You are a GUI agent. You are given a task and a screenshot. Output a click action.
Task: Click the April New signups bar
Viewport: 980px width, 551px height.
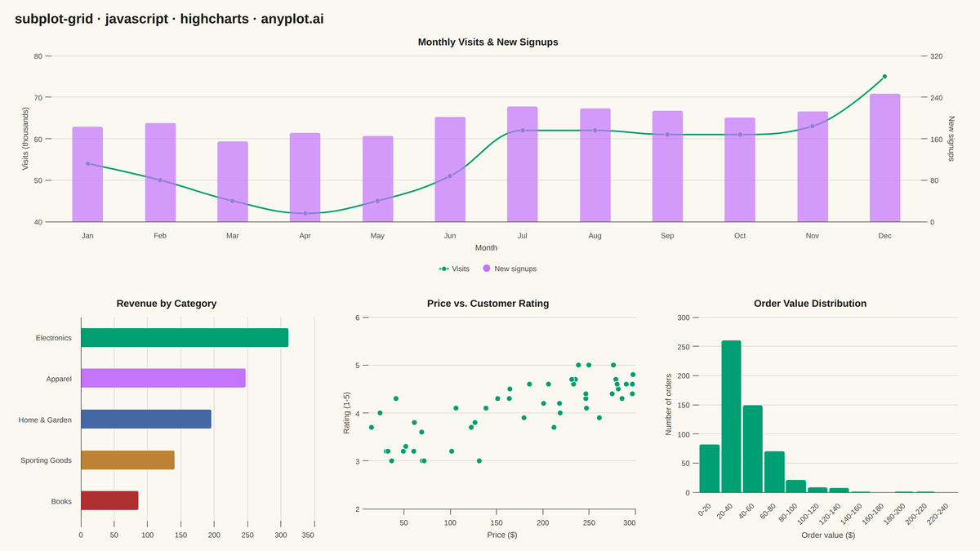[305, 177]
